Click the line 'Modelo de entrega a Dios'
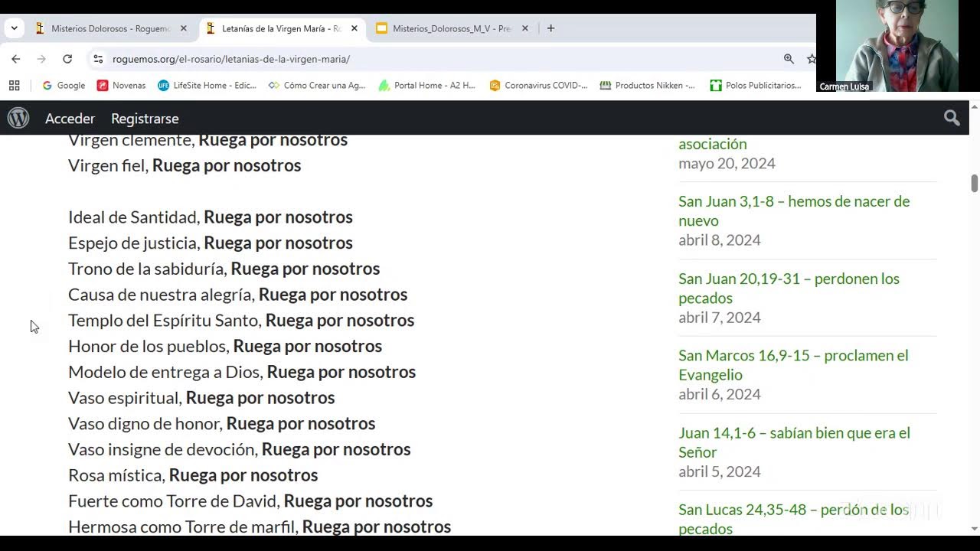 pos(242,372)
